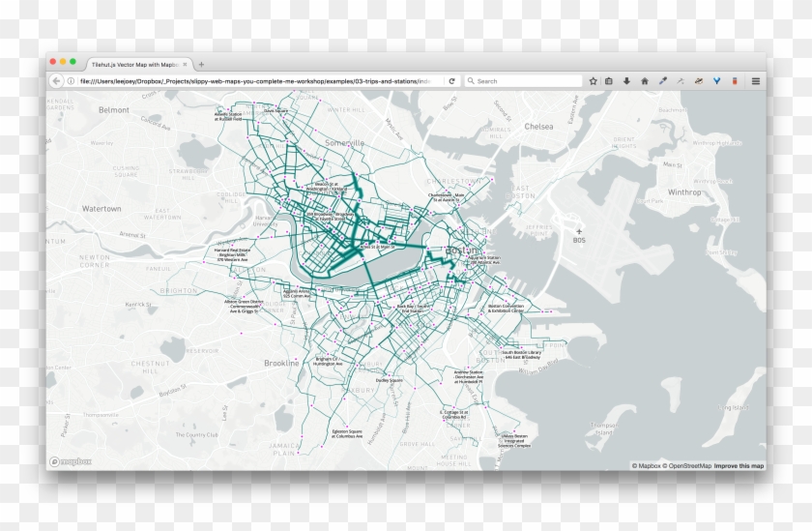Click the Brookline label on the map
Screen dimensions: 812x531
point(281,363)
